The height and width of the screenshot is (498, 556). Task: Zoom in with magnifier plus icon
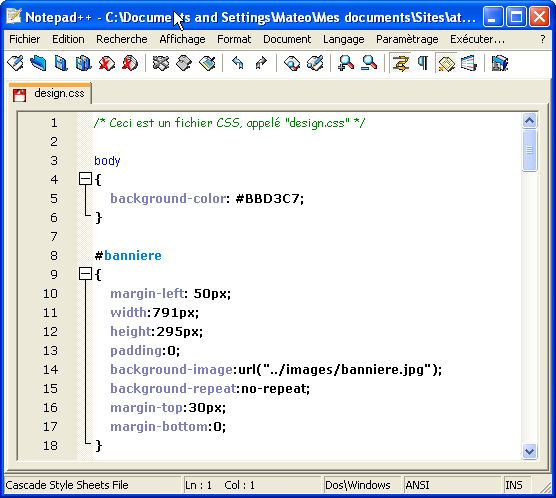(x=346, y=64)
